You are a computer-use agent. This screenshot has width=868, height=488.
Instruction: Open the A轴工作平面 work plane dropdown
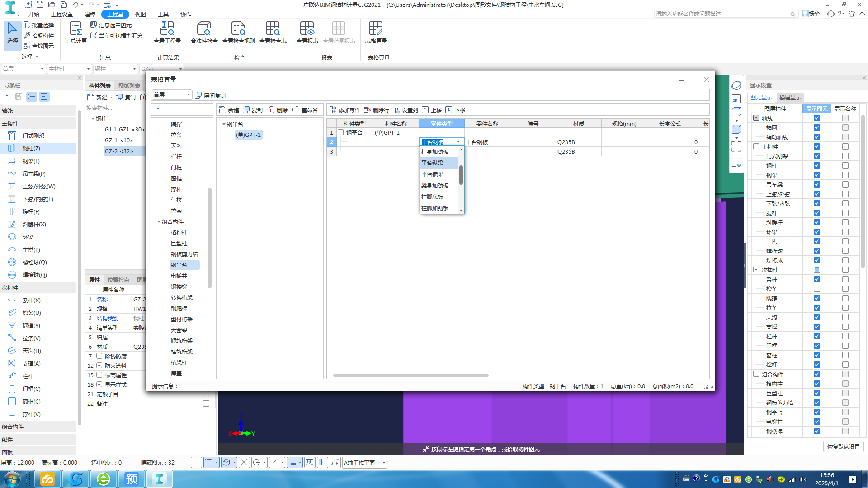pos(384,463)
